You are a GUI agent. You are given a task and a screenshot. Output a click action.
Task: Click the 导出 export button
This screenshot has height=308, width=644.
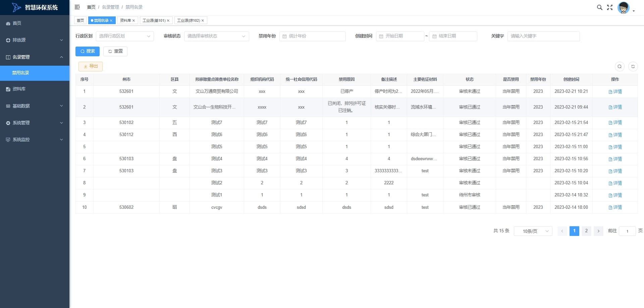coord(91,66)
